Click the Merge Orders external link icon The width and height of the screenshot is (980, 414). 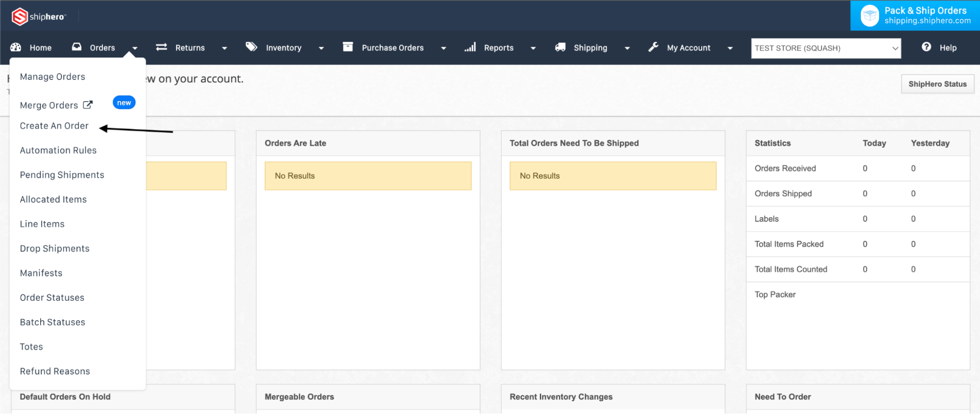click(x=88, y=104)
